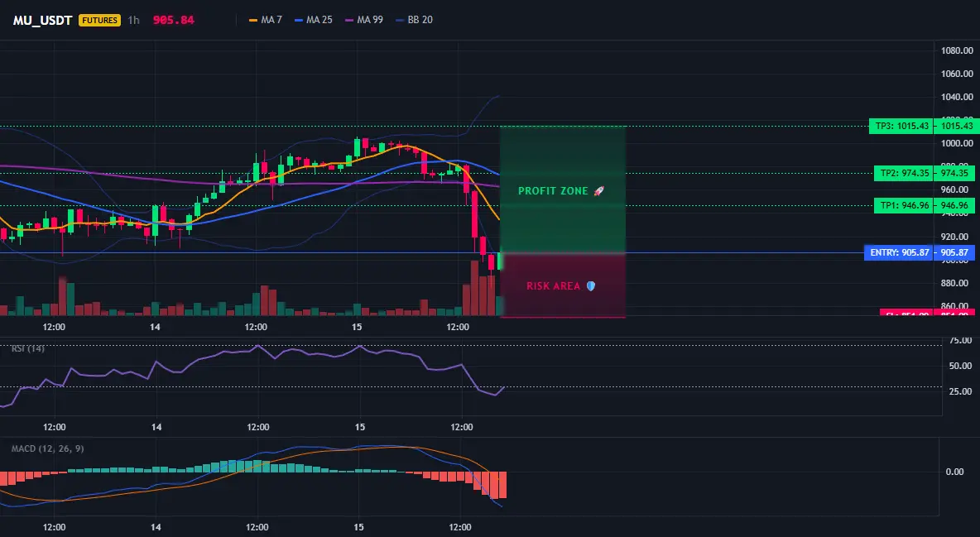Click the TP3: 1015.43 level label
The image size is (980, 537).
coord(902,127)
